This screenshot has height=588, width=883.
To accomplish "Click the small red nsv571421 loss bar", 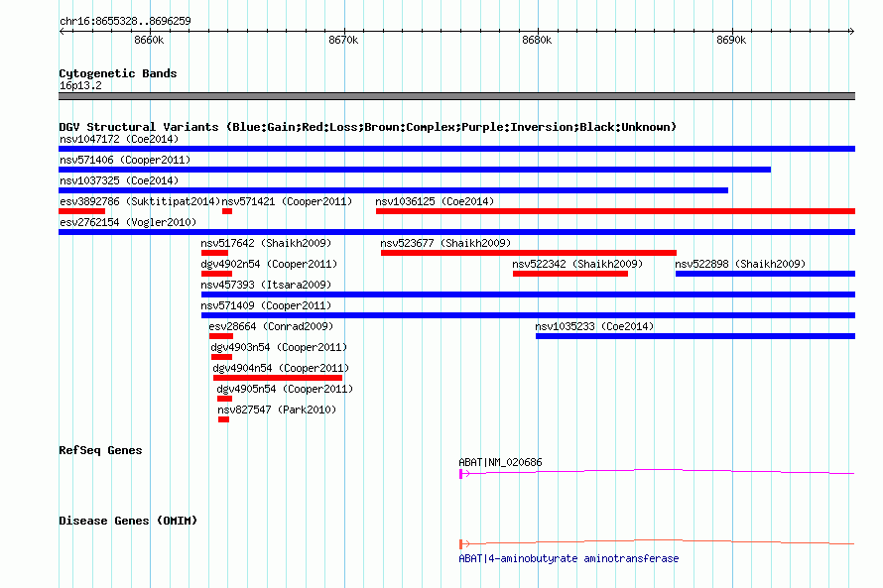I will pos(227,211).
